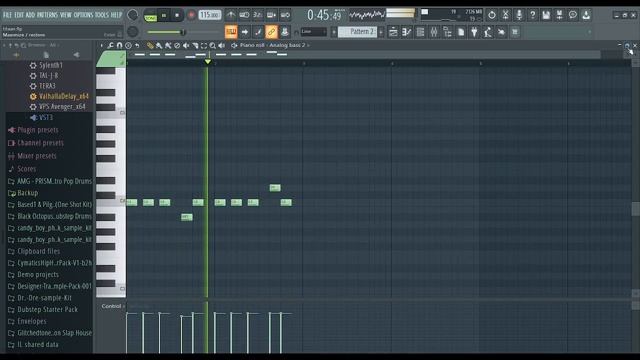Toggle typing keyboard to piano icon
This screenshot has height=360, width=640.
coord(231,31)
